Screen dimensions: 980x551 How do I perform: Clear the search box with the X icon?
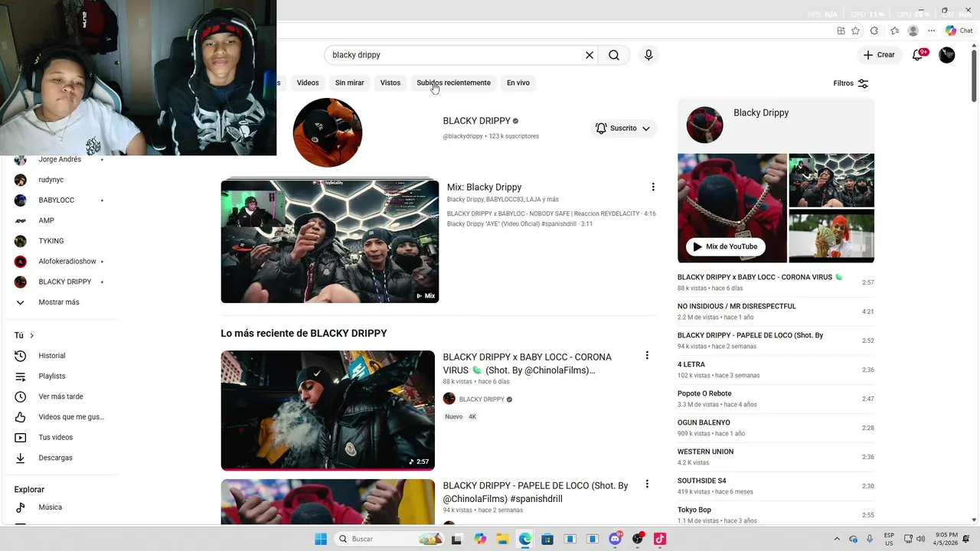pos(590,55)
